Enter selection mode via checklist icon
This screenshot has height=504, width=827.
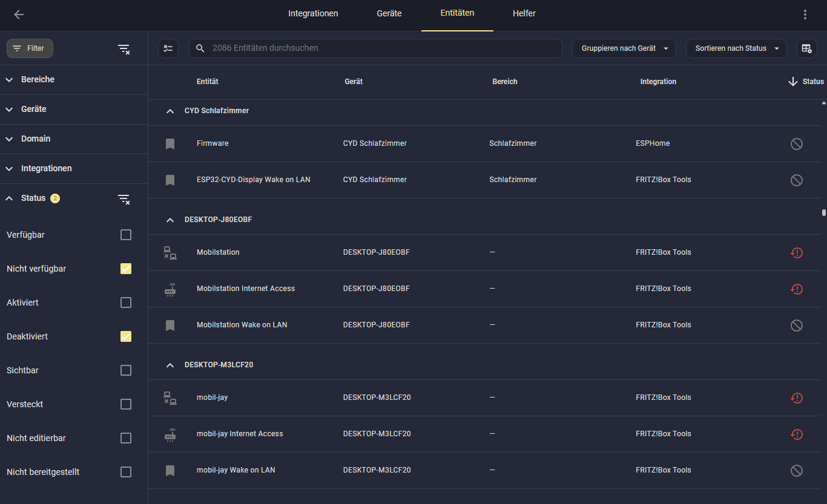pos(168,48)
